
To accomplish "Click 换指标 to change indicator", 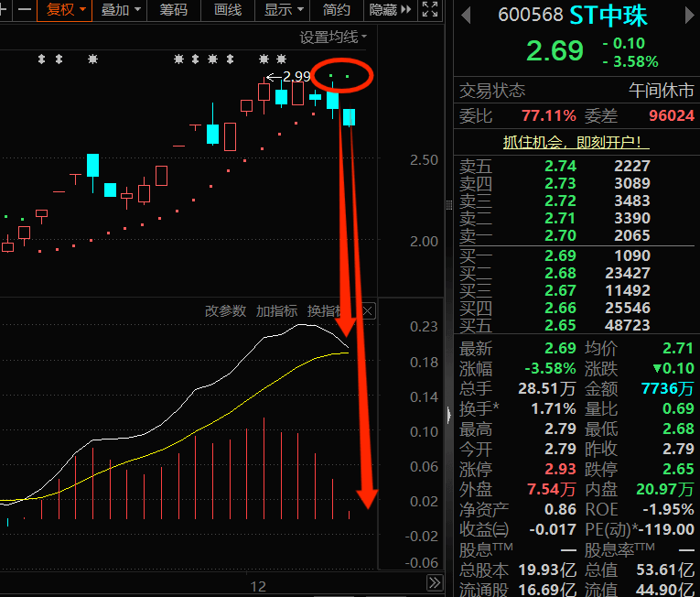I will click(326, 311).
